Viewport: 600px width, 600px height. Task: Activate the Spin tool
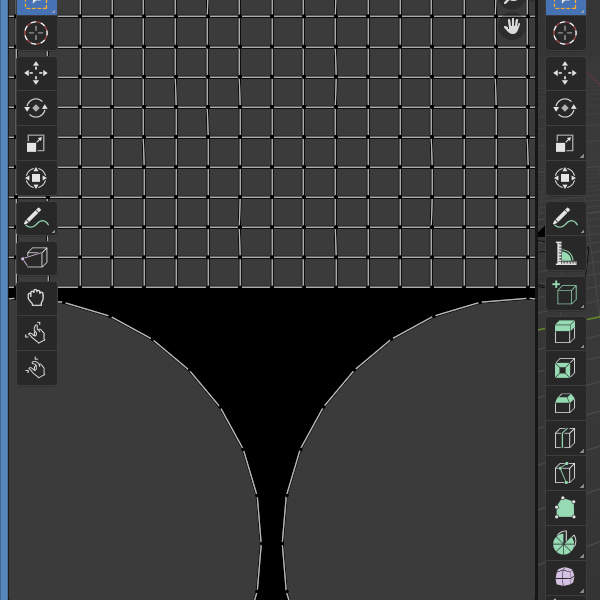click(565, 543)
